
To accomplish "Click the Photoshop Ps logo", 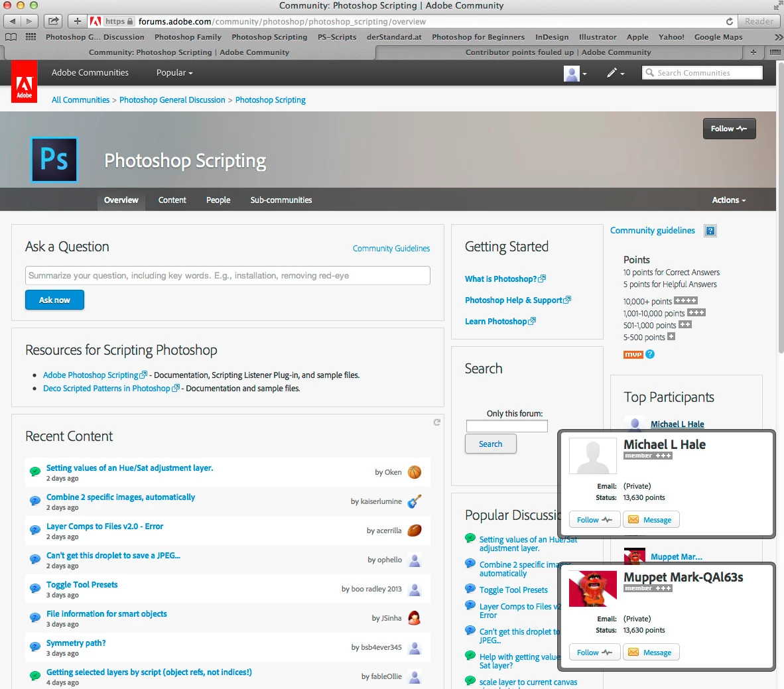I will (x=54, y=160).
